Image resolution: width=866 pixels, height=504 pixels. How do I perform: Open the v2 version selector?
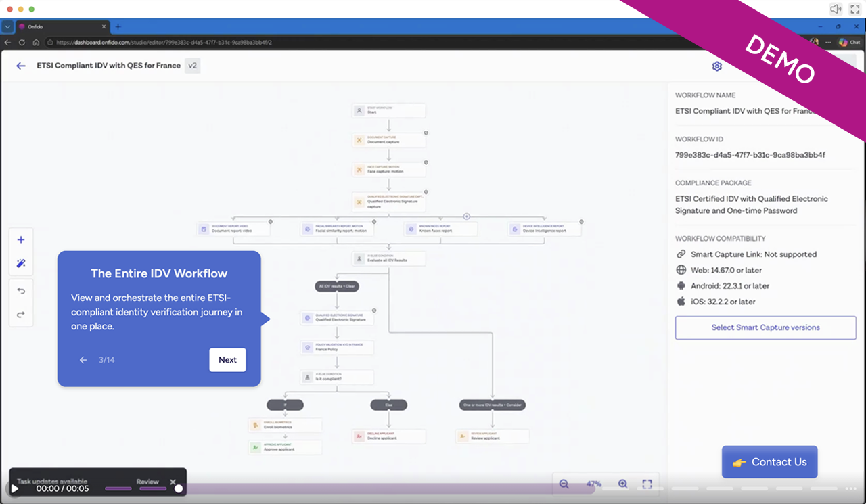(192, 66)
